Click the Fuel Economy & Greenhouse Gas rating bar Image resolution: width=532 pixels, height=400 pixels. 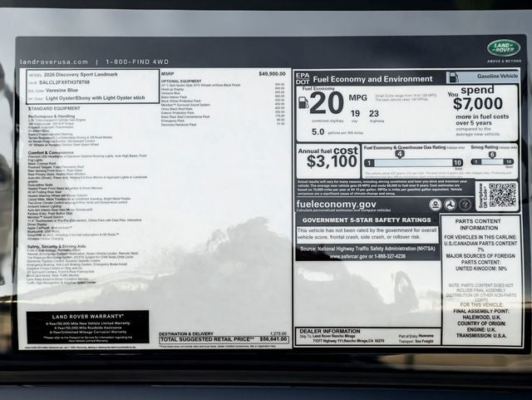413,163
